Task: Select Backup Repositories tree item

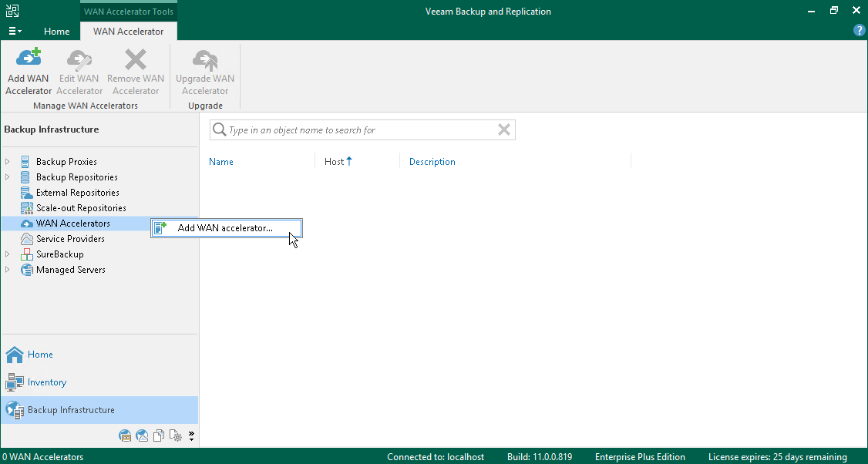Action: point(77,177)
